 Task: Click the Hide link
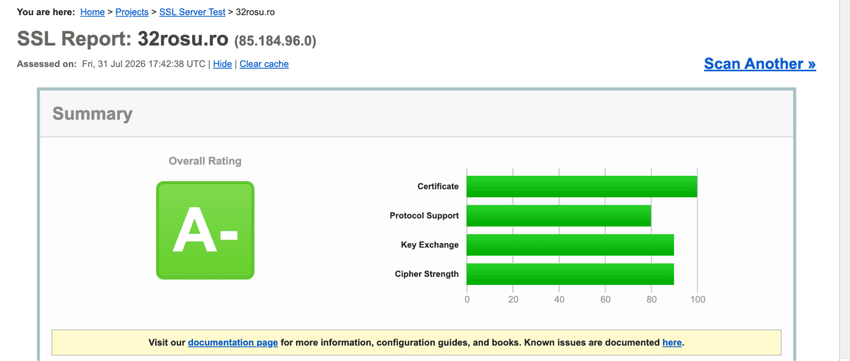[222, 64]
